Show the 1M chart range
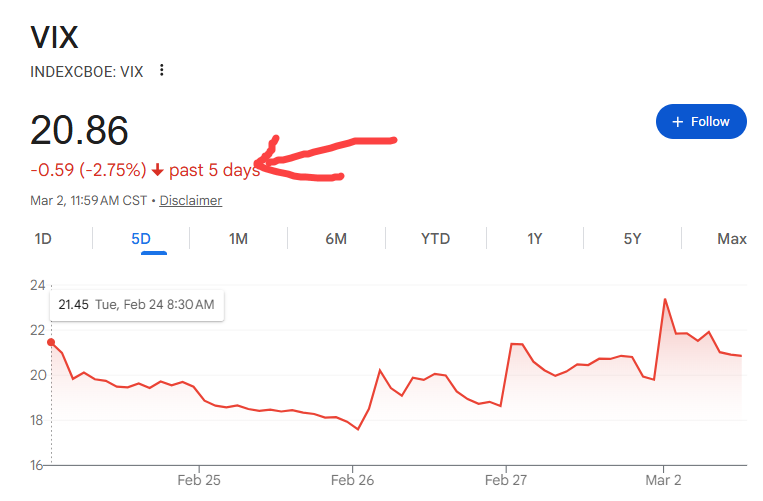 click(238, 239)
